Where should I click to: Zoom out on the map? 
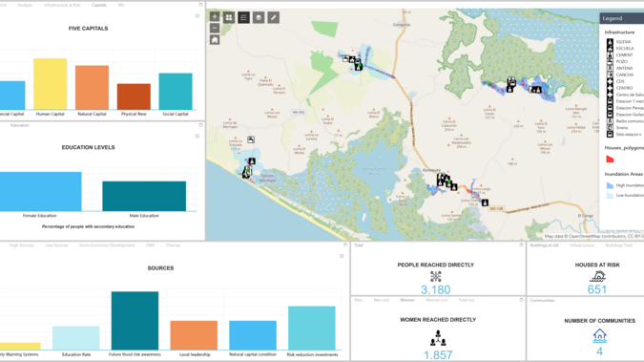click(x=215, y=28)
